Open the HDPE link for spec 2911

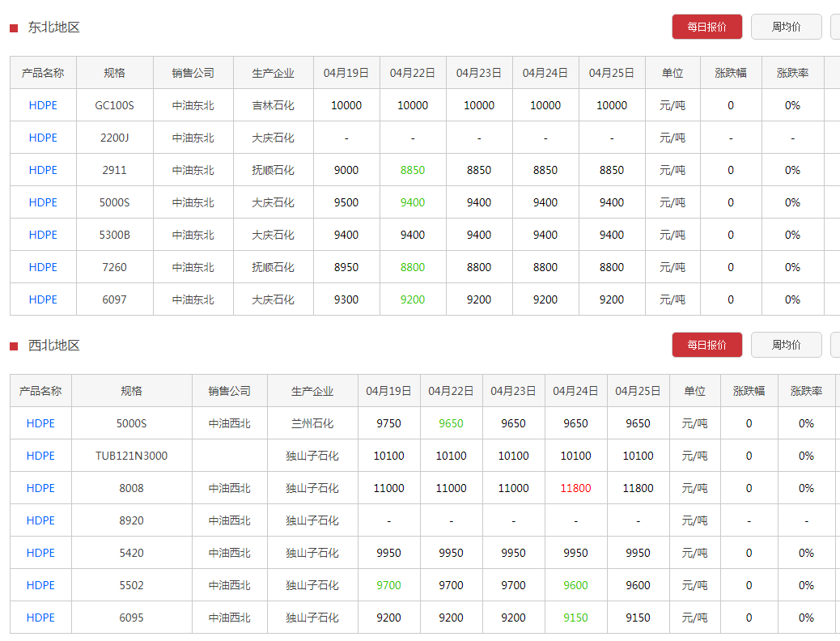(43, 170)
